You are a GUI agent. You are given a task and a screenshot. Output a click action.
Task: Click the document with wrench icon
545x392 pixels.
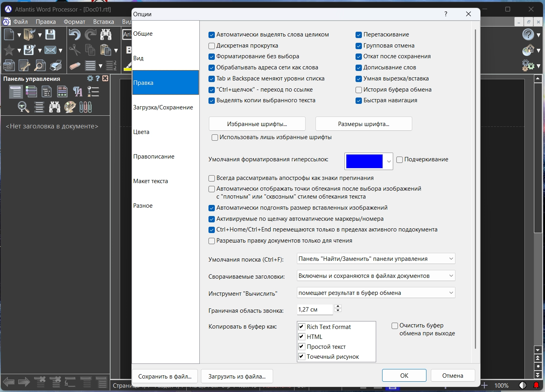(x=24, y=65)
